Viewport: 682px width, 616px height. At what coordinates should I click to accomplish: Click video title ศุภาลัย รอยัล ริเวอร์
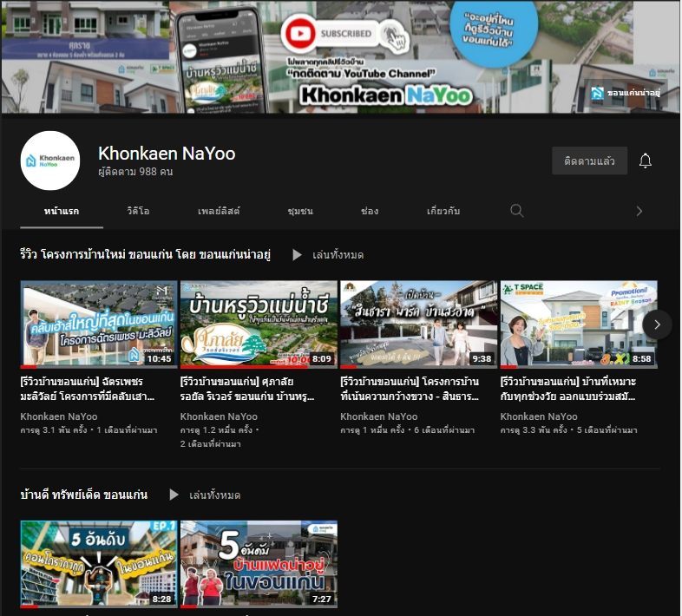(x=247, y=389)
